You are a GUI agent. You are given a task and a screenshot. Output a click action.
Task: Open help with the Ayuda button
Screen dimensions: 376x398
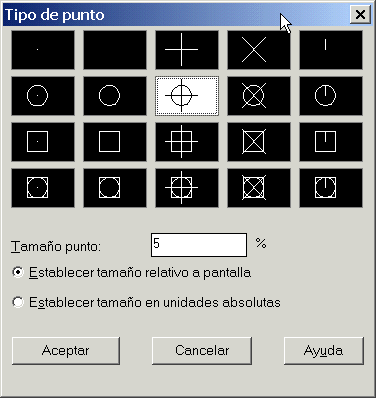point(324,351)
